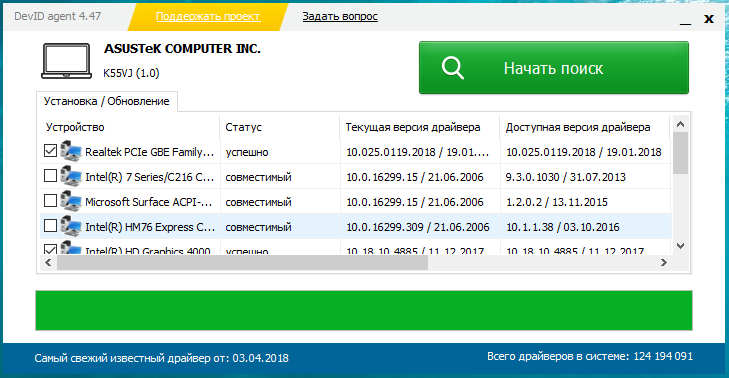Open the Установка / Обновление tab

(106, 101)
